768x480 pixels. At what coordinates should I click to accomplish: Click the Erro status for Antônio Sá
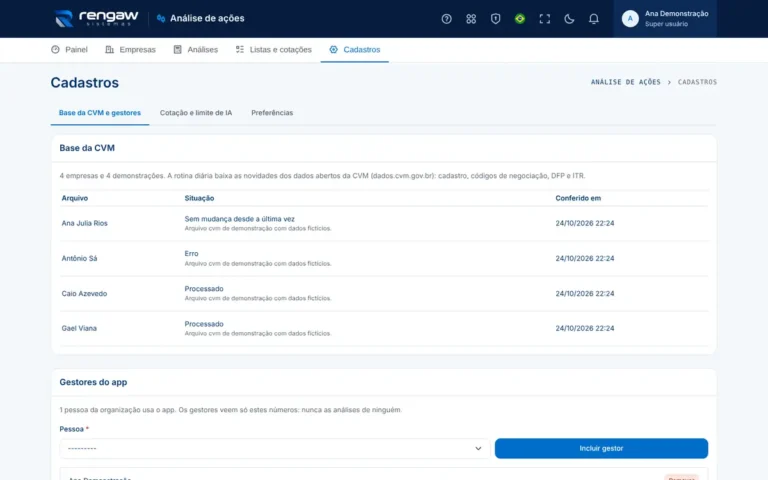pos(192,254)
